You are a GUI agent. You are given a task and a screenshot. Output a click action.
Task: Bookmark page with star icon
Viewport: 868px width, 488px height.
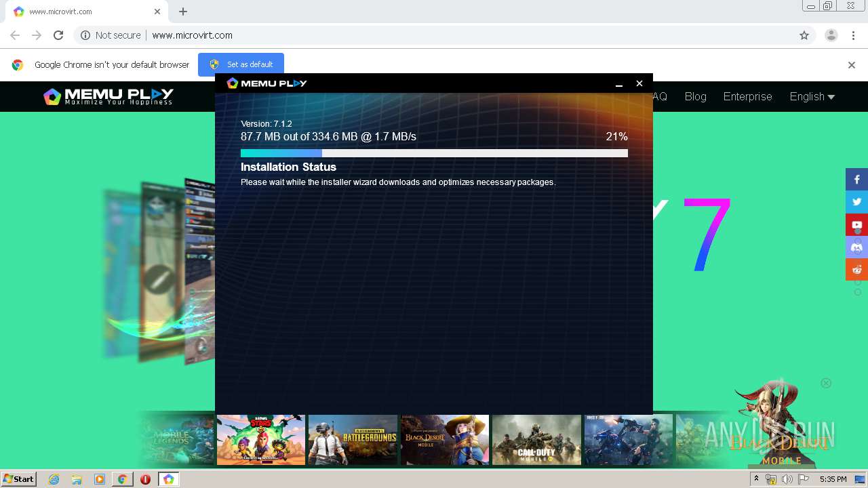coord(804,35)
